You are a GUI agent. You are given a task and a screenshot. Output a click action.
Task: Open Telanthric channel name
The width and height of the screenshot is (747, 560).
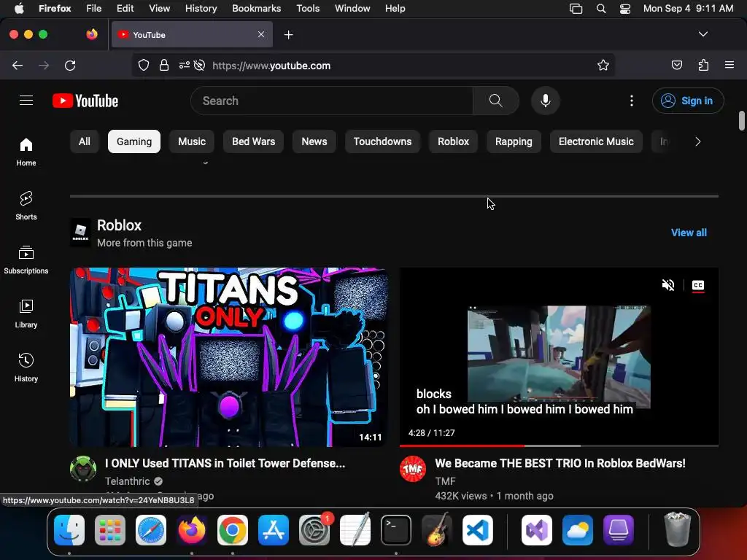(x=127, y=481)
